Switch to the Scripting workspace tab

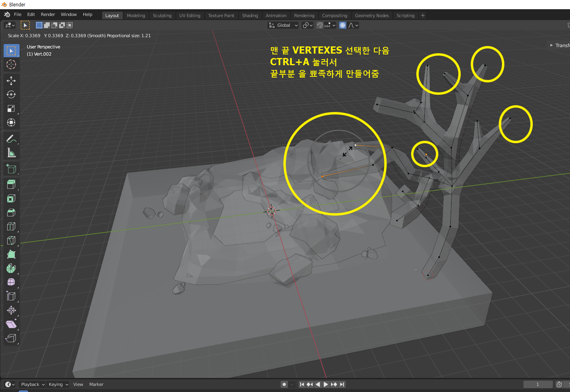coord(405,16)
